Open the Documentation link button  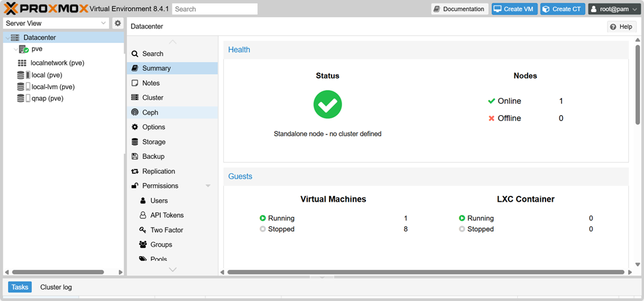460,9
